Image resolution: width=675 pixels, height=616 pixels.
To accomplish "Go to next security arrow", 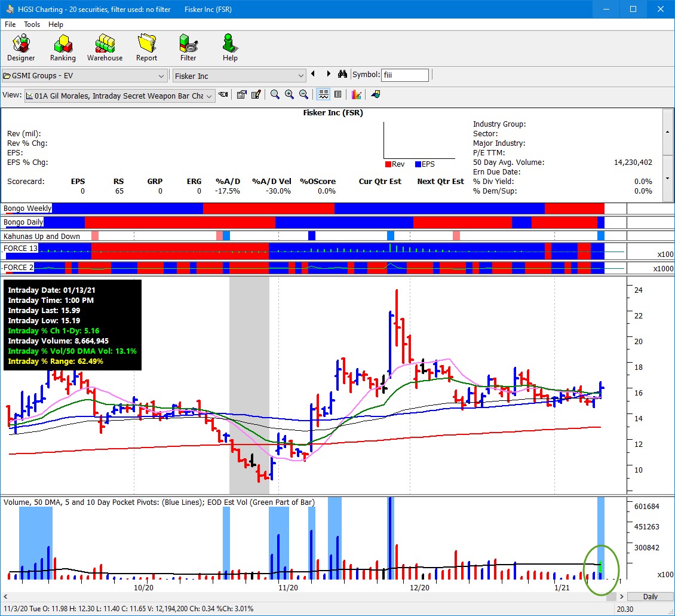I will [329, 74].
